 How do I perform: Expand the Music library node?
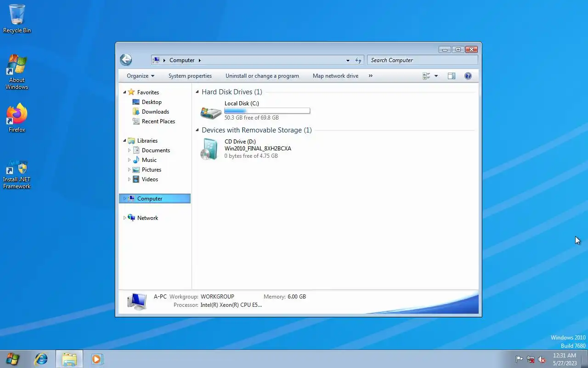point(129,160)
